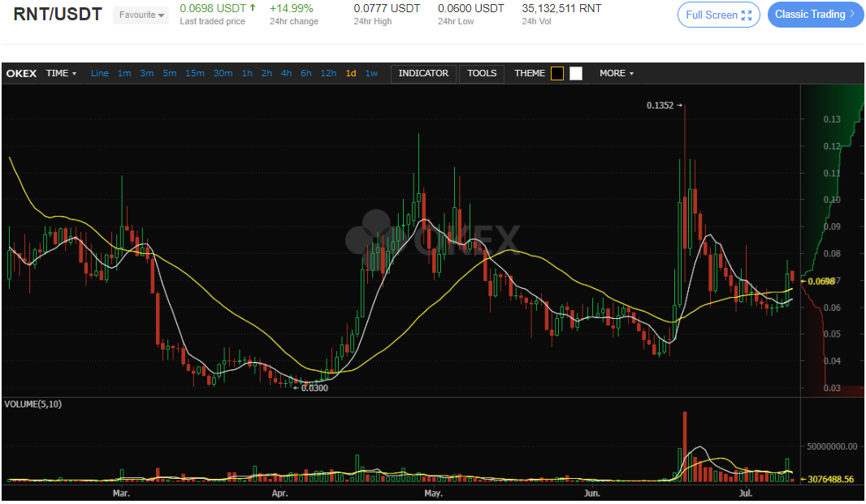Choose the 12h chart interval
The width and height of the screenshot is (866, 504).
328,73
